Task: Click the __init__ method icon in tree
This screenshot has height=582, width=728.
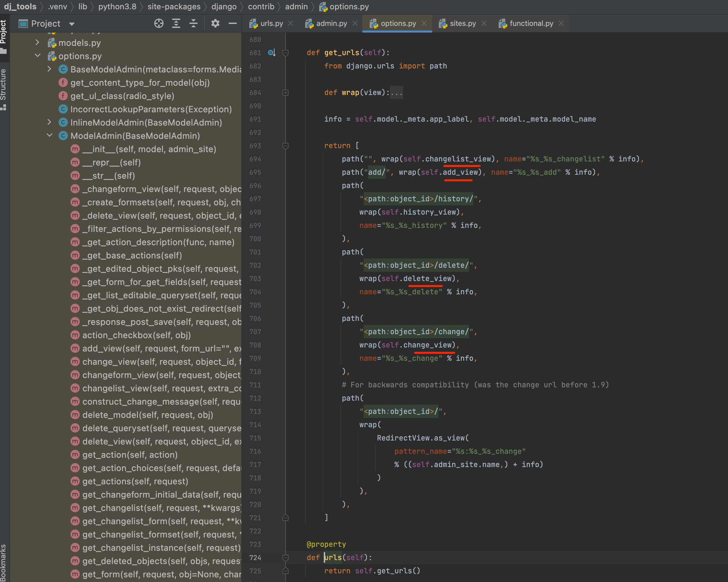Action: coord(75,149)
